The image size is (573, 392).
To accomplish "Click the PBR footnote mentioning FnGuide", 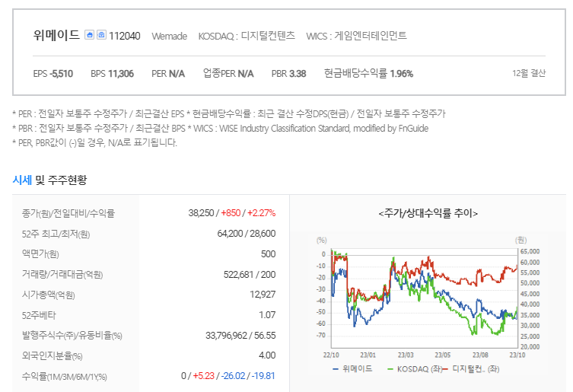I will click(x=221, y=129).
